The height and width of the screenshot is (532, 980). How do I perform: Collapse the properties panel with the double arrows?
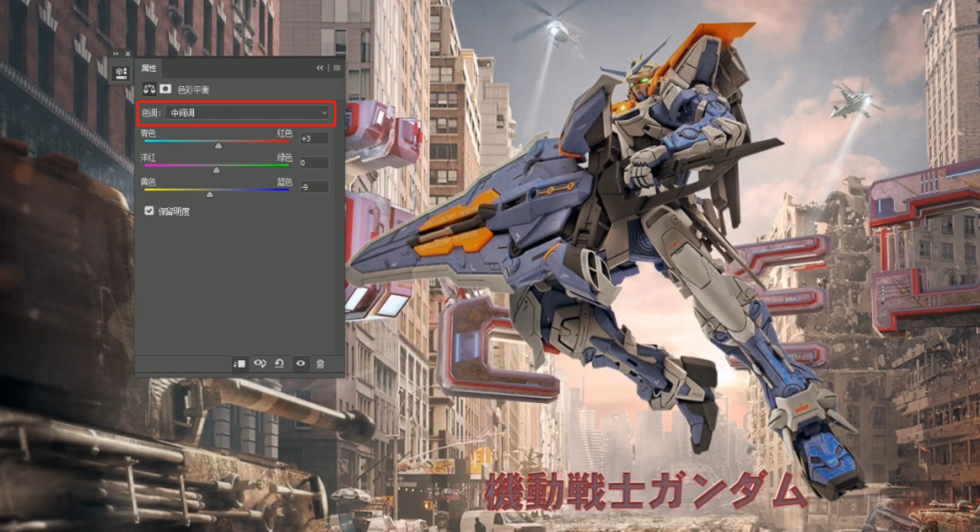(x=320, y=67)
